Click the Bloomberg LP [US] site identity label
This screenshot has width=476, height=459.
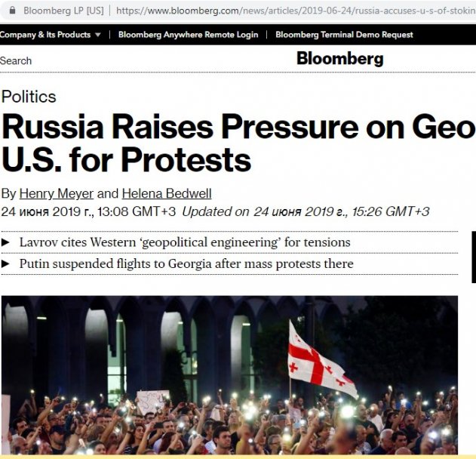point(63,11)
